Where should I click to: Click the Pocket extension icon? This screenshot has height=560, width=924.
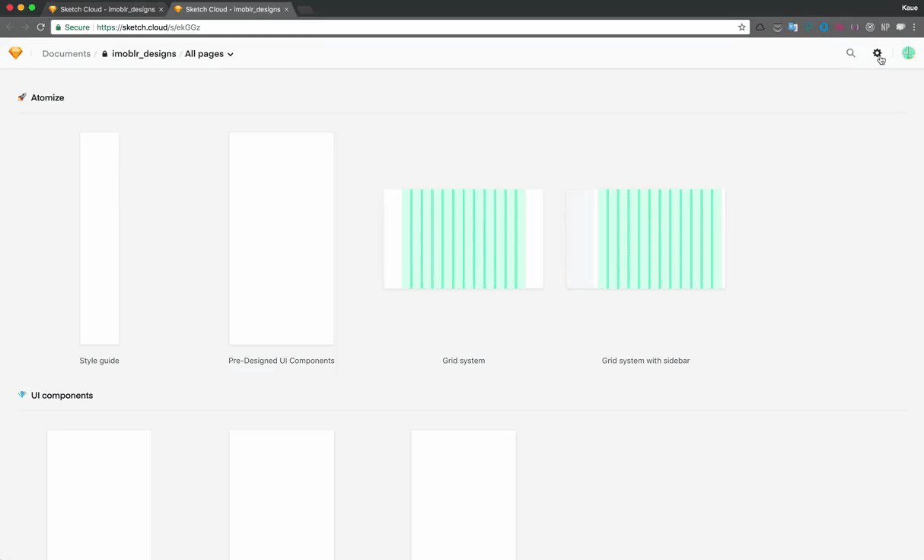coord(777,27)
